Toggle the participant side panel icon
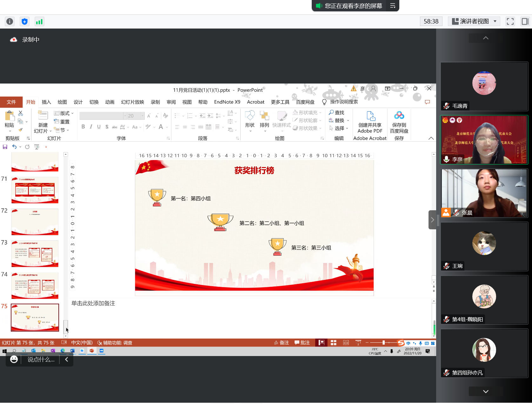This screenshot has height=404, width=532. click(525, 21)
